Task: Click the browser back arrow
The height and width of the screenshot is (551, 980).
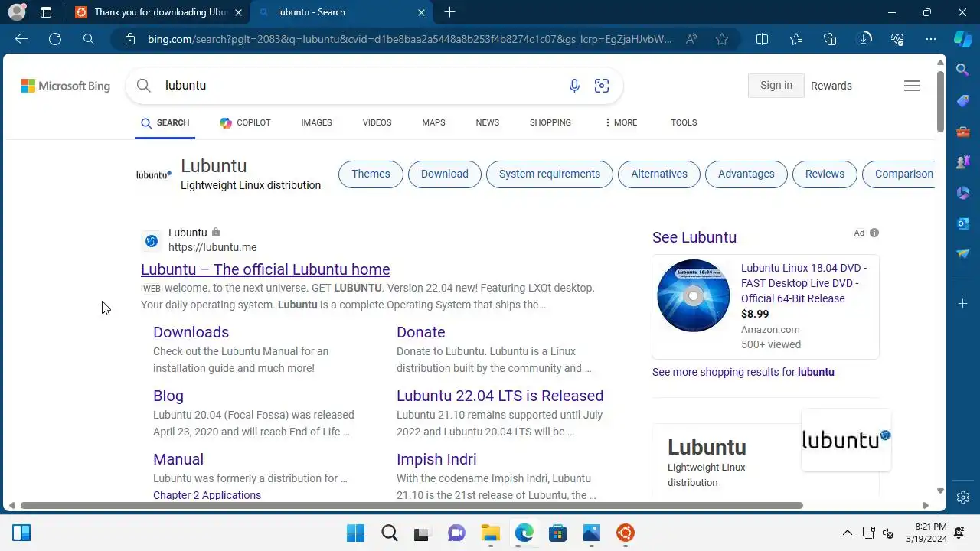Action: coord(21,39)
